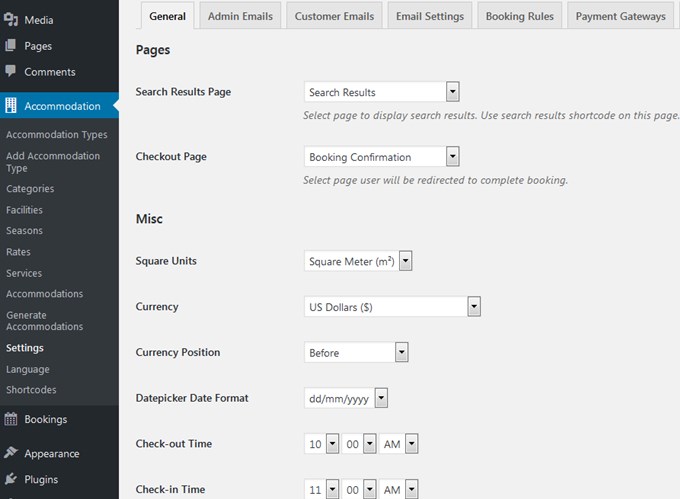Open the Payment Gateways tab
Viewport: 680px width, 499px height.
coord(621,16)
